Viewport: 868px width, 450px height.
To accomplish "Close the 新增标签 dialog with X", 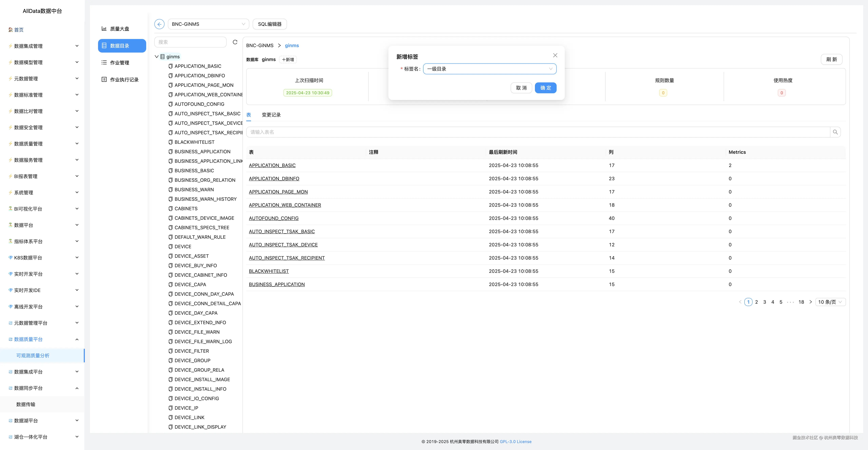I will (x=555, y=55).
